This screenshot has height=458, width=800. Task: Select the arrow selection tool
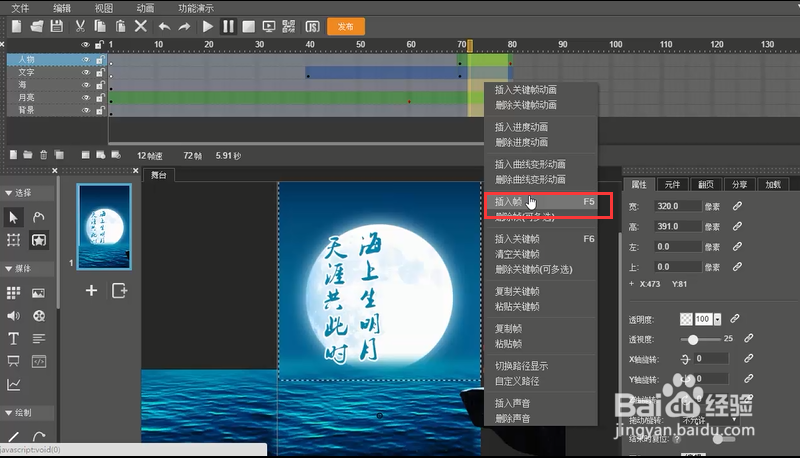tap(13, 217)
